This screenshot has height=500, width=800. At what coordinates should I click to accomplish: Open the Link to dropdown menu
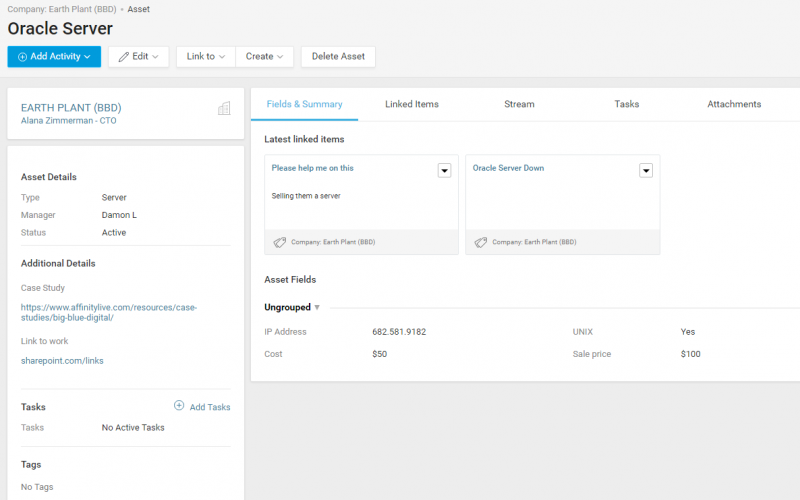[x=206, y=57]
